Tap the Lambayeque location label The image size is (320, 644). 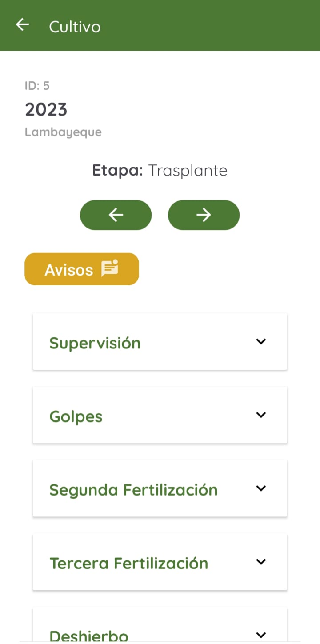point(63,132)
